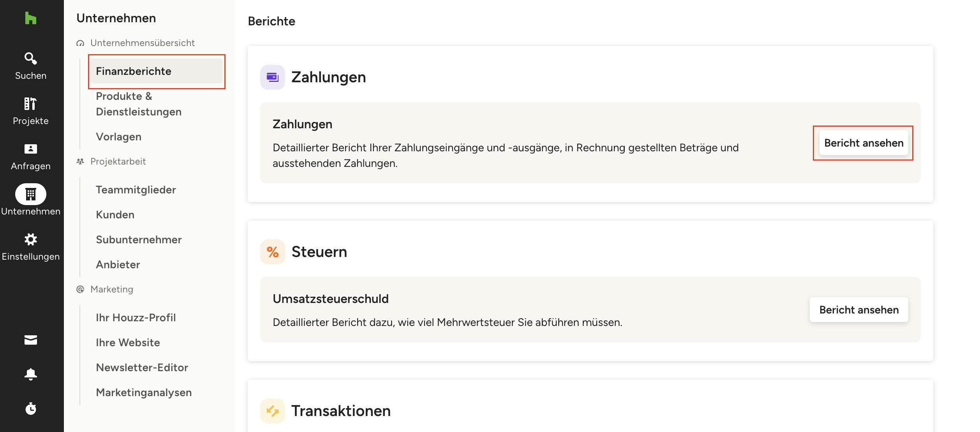Open Subunternehmer section
Image resolution: width=980 pixels, height=432 pixels.
click(139, 240)
